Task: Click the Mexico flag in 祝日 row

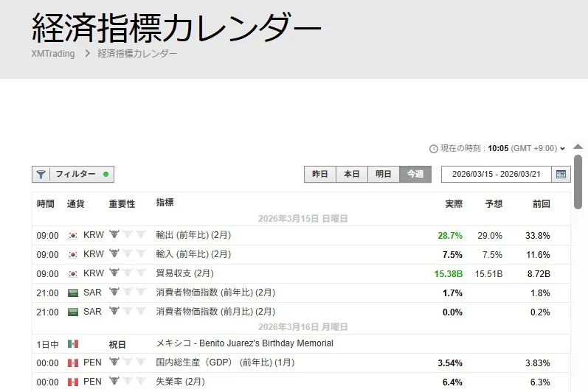Action: pyautogui.click(x=73, y=343)
